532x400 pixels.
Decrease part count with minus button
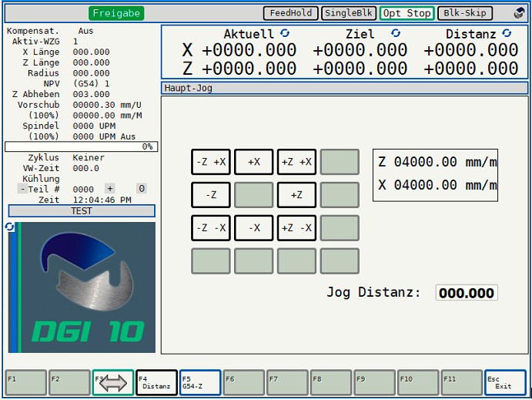coord(22,189)
